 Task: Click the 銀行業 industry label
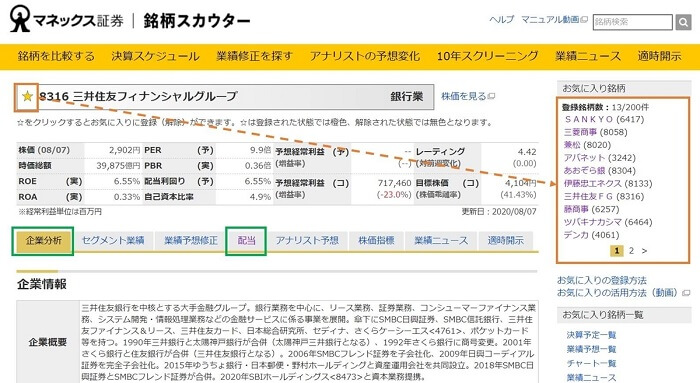click(407, 96)
